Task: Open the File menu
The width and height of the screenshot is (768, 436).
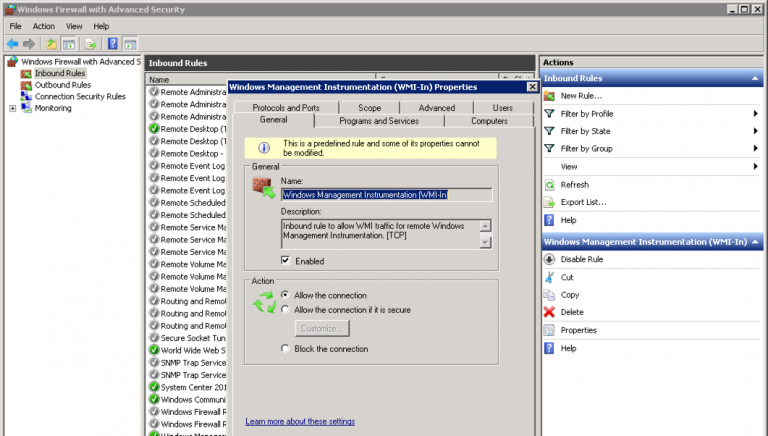Action: click(16, 26)
